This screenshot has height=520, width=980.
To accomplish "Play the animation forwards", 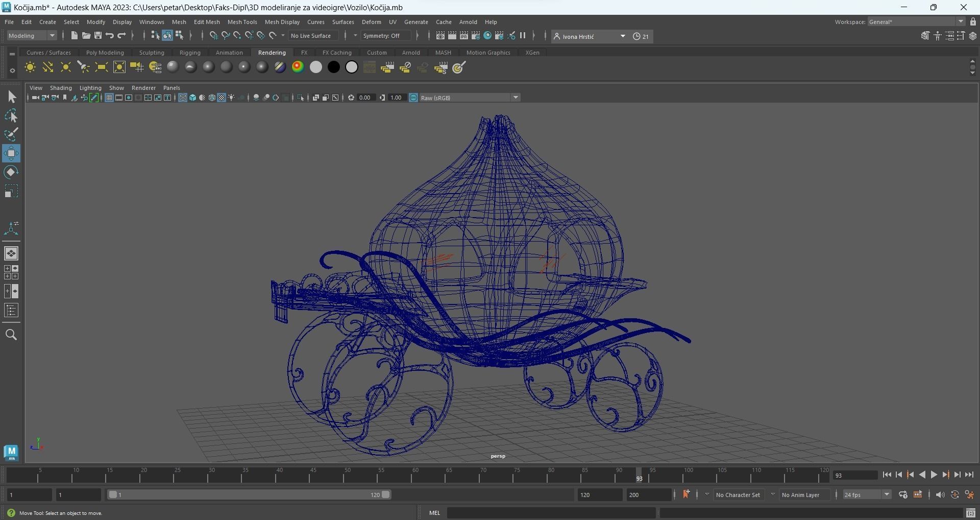I will click(934, 475).
